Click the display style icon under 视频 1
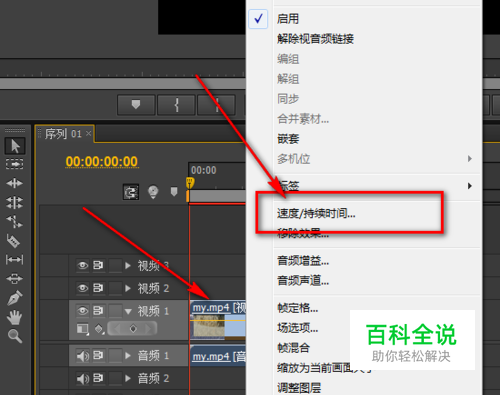500x395 pixels. pos(83,329)
